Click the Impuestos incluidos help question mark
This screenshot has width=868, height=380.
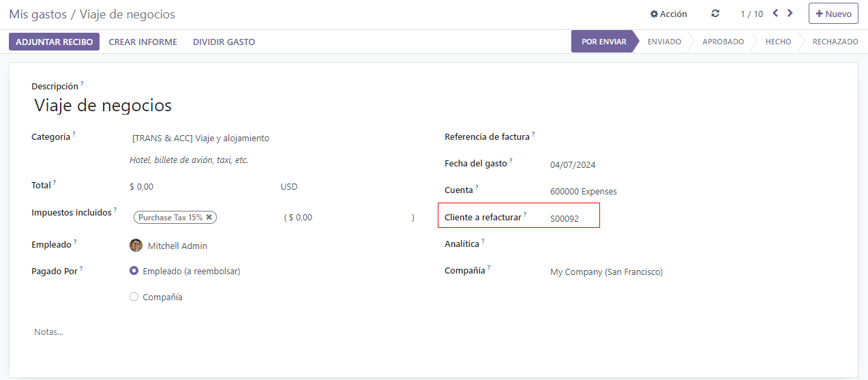[x=115, y=210]
